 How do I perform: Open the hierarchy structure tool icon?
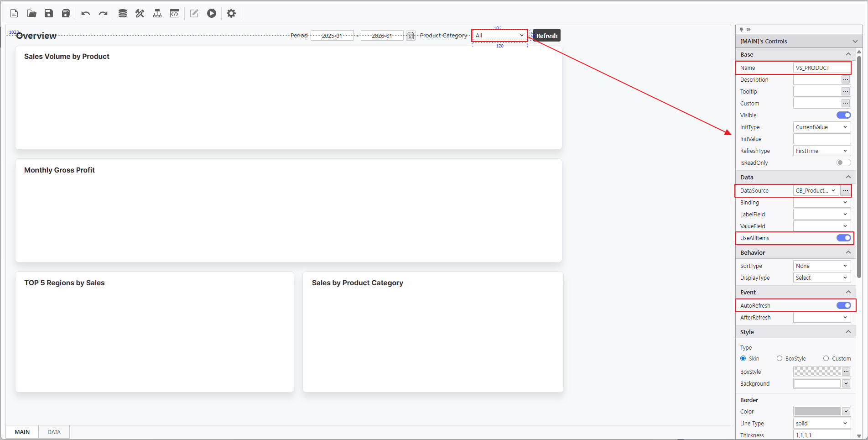pyautogui.click(x=157, y=14)
